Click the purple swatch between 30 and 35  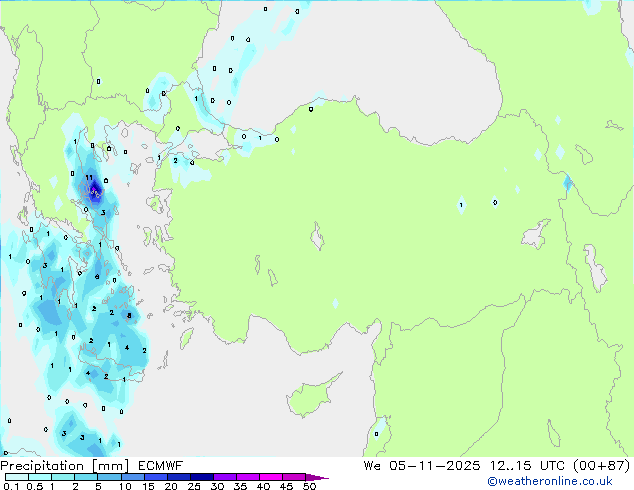(x=225, y=477)
